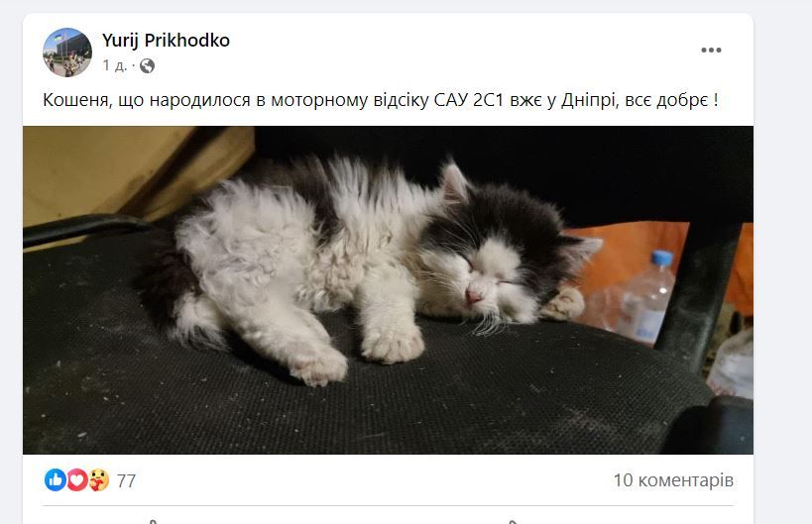Click the grey page background beside the post

tap(782, 259)
